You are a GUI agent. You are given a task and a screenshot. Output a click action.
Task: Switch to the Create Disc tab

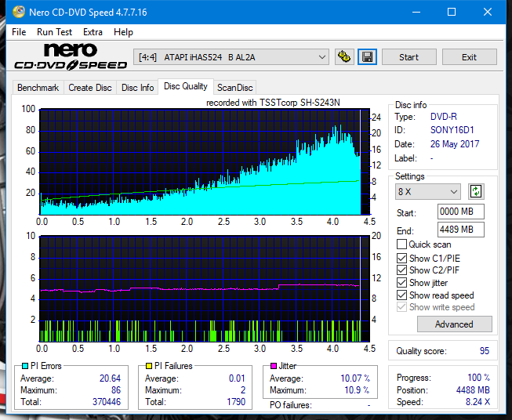pos(90,88)
